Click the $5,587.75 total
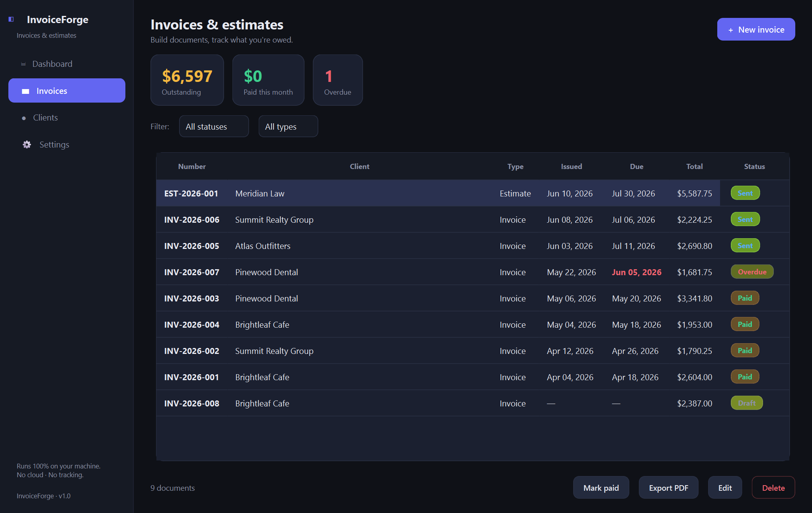Viewport: 812px width, 513px height. pos(694,194)
